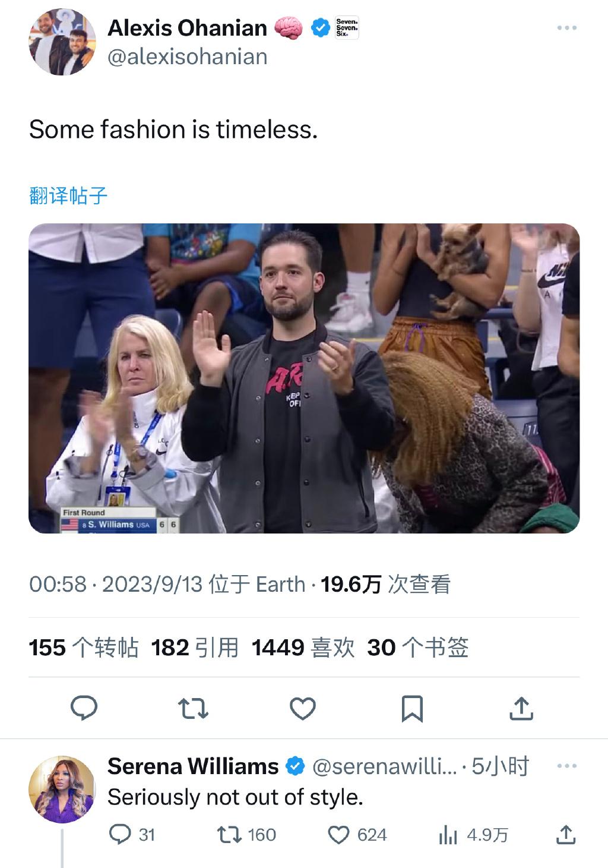608x868 pixels.
Task: Open the 1449 喜欢 likes list
Action: [x=303, y=648]
